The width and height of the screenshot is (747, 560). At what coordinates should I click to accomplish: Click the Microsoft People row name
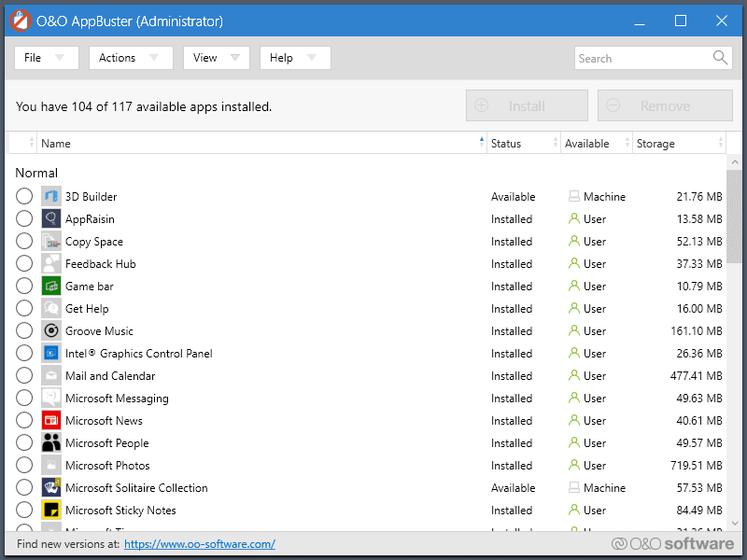[106, 442]
